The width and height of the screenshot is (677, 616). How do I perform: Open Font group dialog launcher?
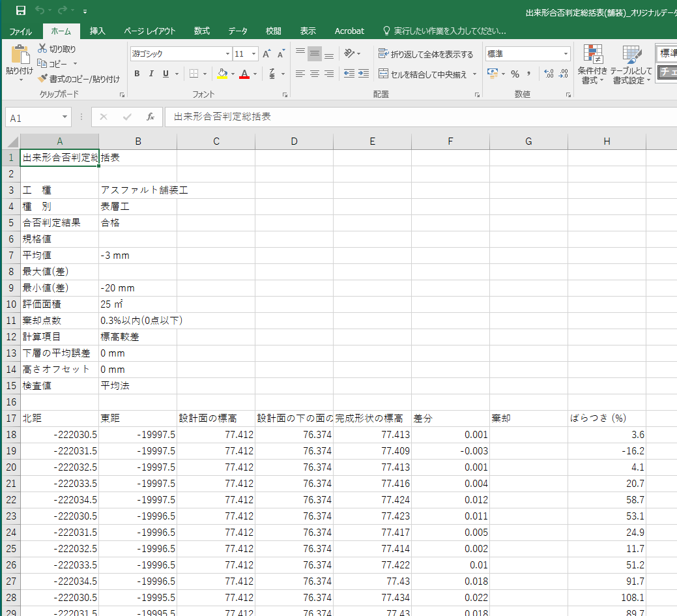point(285,95)
